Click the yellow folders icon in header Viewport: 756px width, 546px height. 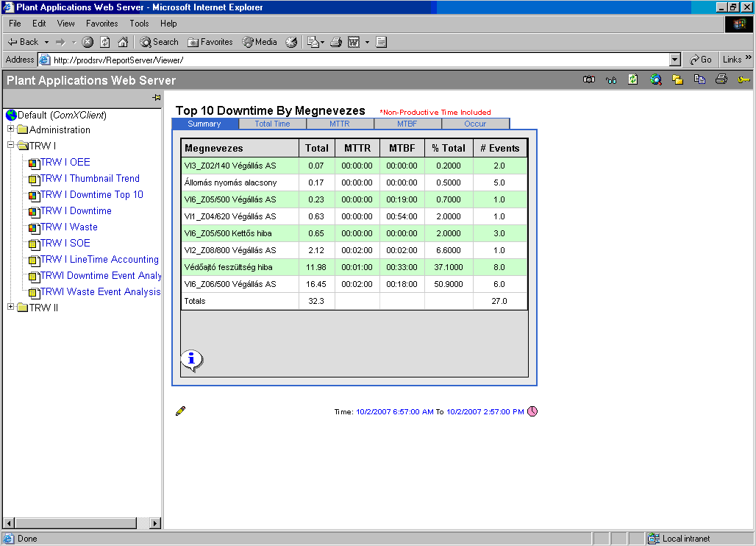pos(677,79)
